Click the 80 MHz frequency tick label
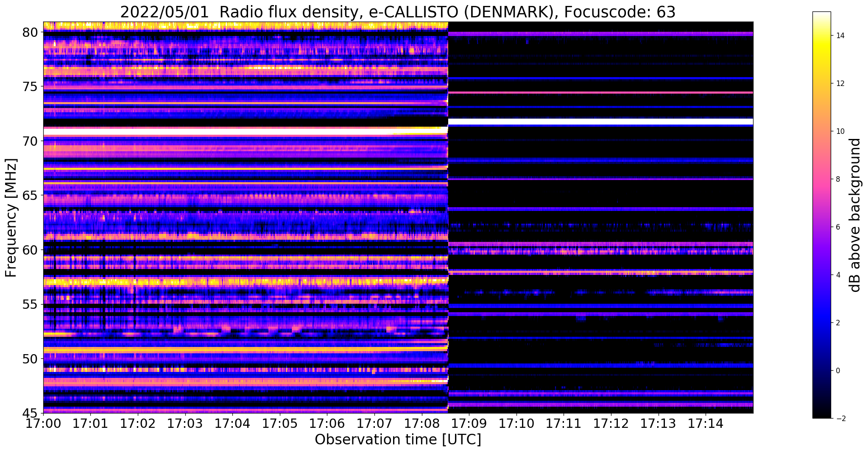868x452 pixels. [31, 32]
